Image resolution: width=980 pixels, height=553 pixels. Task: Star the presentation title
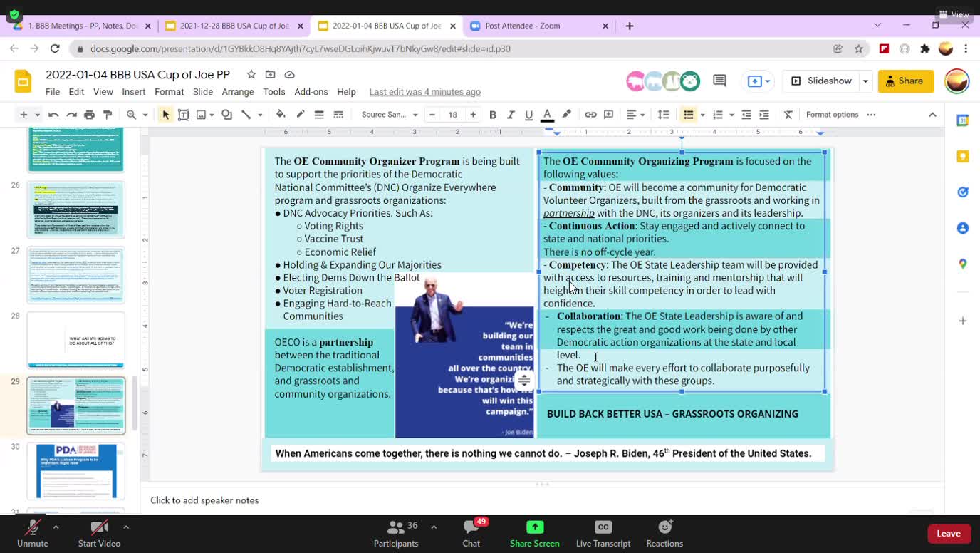point(251,74)
